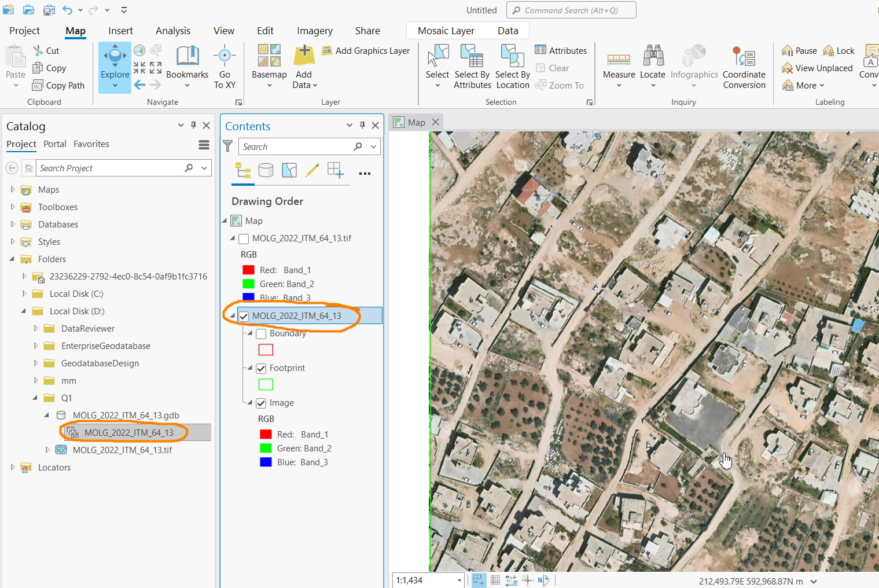Turn on MOLG_2022_ITM_64_13.tif layer visibility
Image resolution: width=879 pixels, height=588 pixels.
(x=243, y=238)
